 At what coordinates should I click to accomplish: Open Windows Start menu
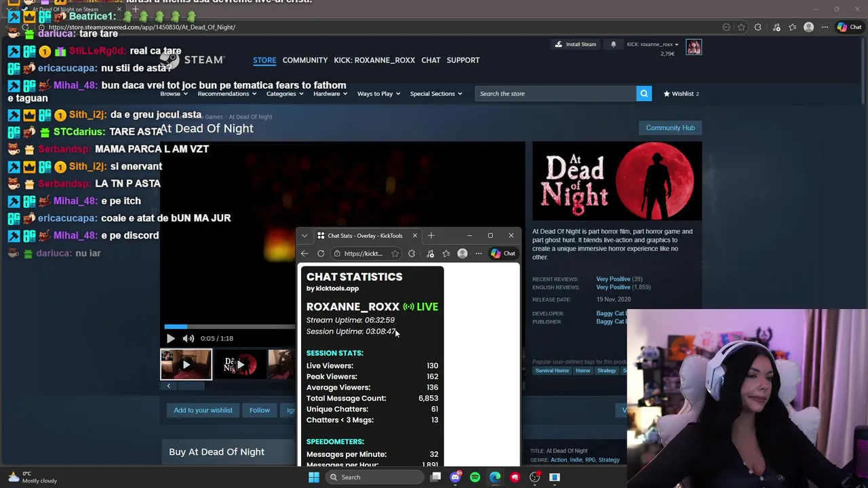click(x=313, y=477)
